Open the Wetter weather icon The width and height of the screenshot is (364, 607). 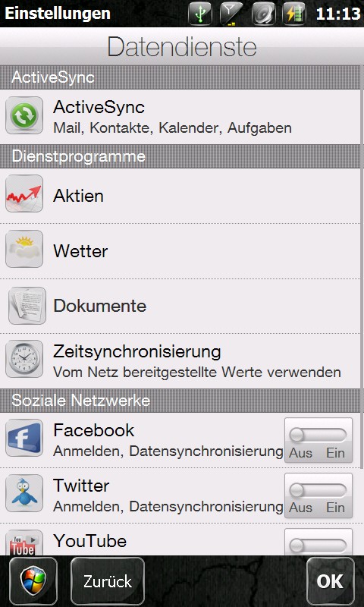pyautogui.click(x=24, y=249)
